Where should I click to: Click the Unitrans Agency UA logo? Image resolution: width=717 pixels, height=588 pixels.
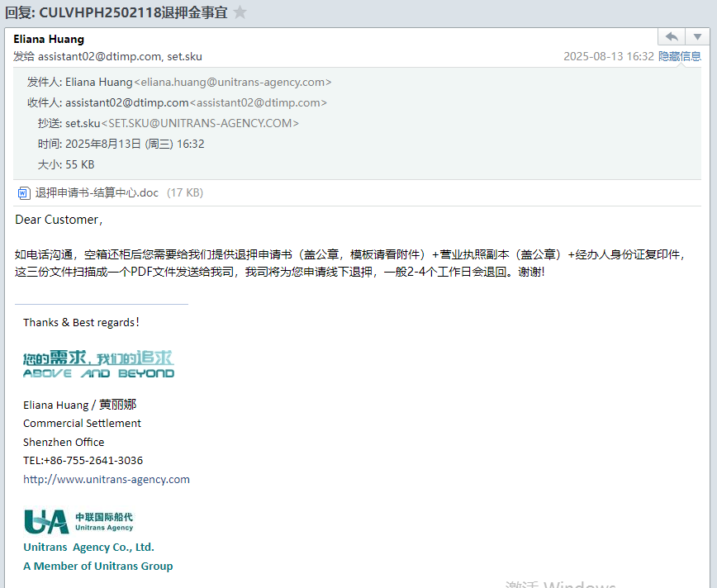(78, 522)
